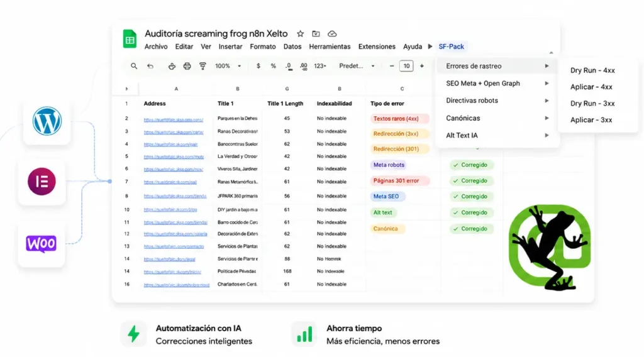Click the Tipo de error header cell
The image size is (644, 357).
387,104
